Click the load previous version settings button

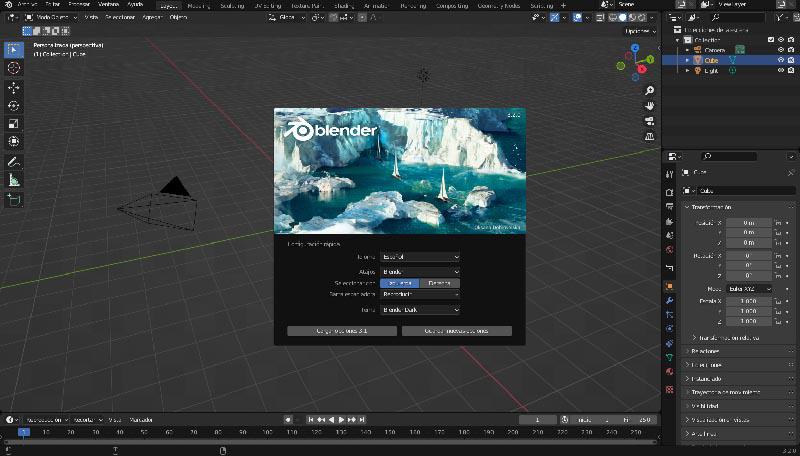click(x=342, y=331)
